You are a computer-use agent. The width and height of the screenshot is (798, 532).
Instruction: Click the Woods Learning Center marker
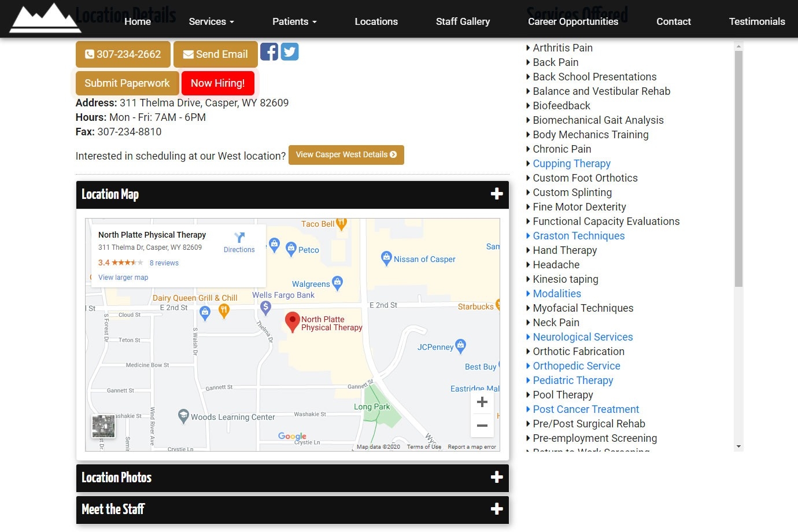(183, 416)
